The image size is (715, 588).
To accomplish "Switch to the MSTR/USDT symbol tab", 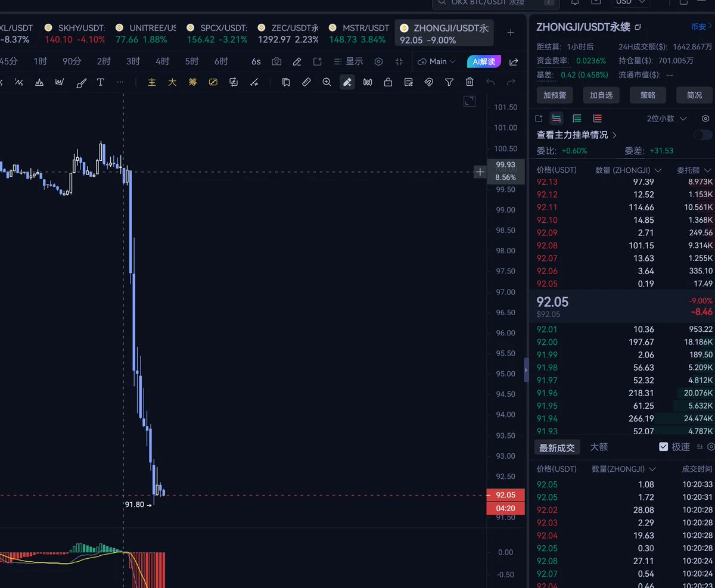I will [x=359, y=33].
